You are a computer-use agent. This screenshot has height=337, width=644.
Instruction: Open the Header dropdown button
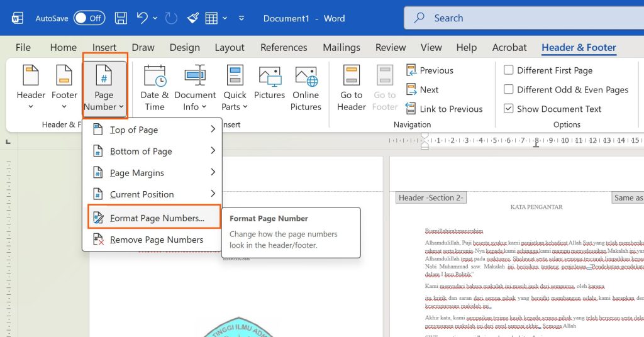coord(31,88)
